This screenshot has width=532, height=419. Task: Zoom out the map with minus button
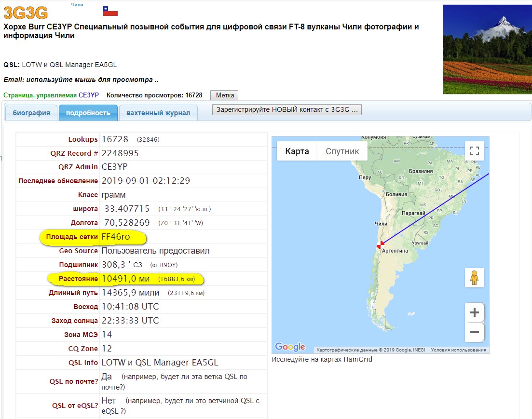point(474,332)
